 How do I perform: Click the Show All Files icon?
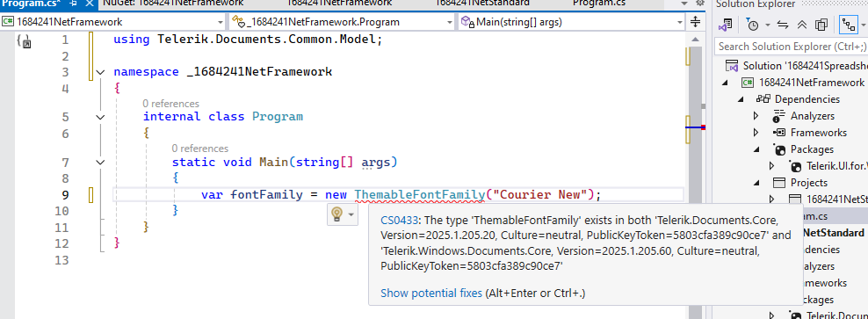click(x=821, y=25)
